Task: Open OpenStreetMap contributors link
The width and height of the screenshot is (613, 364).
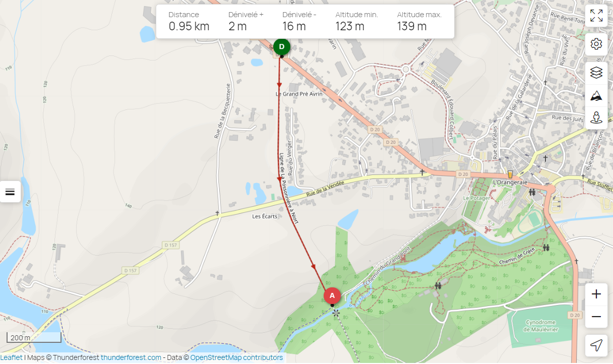Action: 236,357
